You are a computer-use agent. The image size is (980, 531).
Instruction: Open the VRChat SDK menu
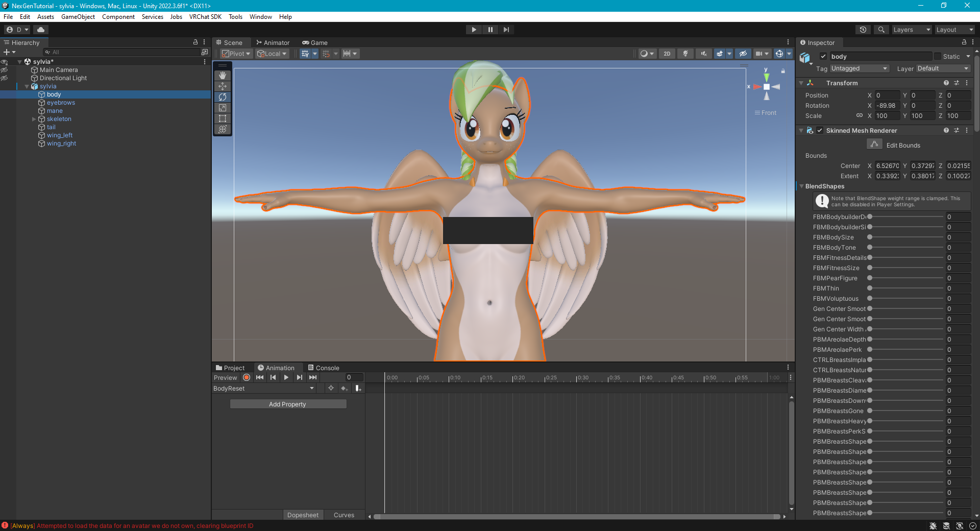tap(205, 16)
